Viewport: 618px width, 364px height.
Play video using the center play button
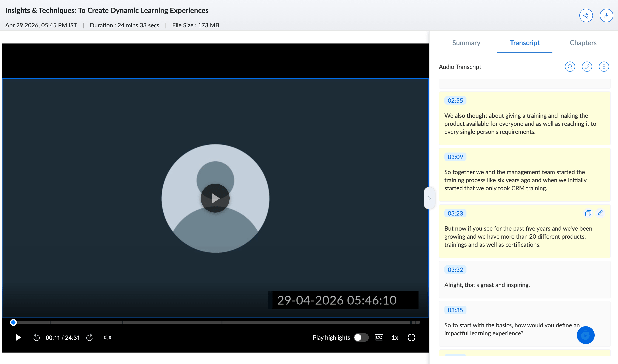[x=215, y=198]
